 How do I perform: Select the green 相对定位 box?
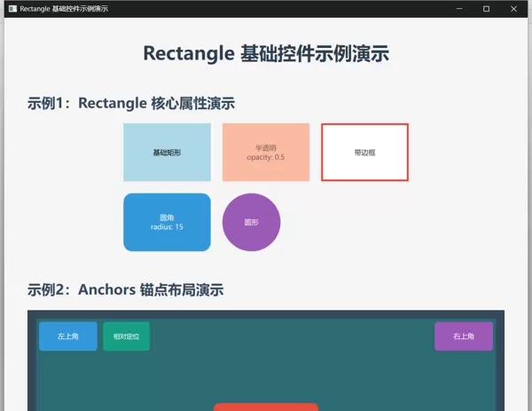pyautogui.click(x=126, y=336)
